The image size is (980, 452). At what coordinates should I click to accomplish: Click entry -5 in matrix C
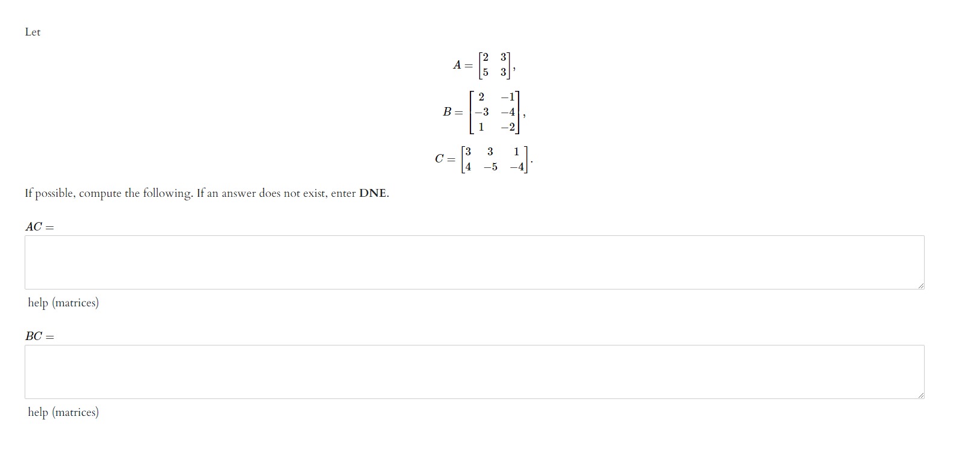(x=490, y=166)
